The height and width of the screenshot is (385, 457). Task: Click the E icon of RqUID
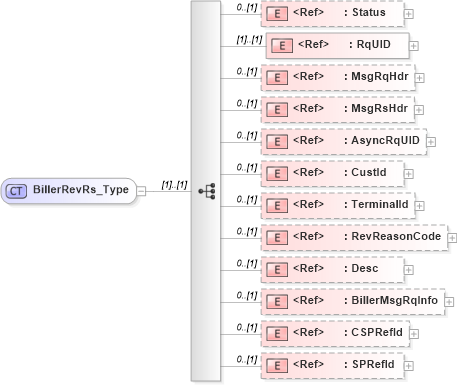[x=282, y=46]
